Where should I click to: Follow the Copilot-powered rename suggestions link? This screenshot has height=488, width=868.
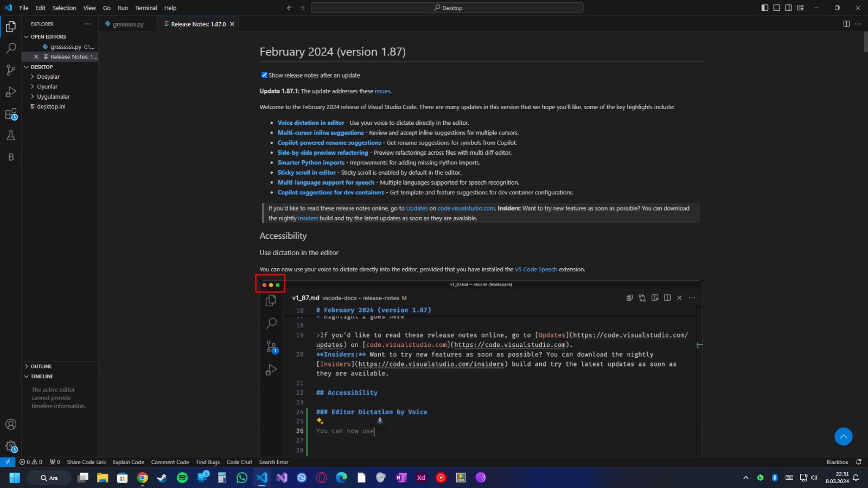click(329, 143)
